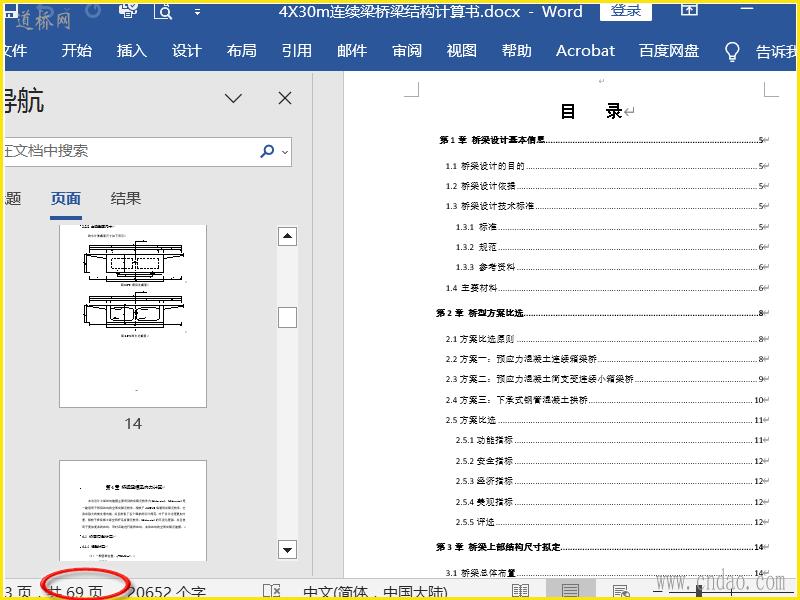The height and width of the screenshot is (600, 800).
Task: Switch to 标题 headings tab in navigation
Action: coord(13,198)
